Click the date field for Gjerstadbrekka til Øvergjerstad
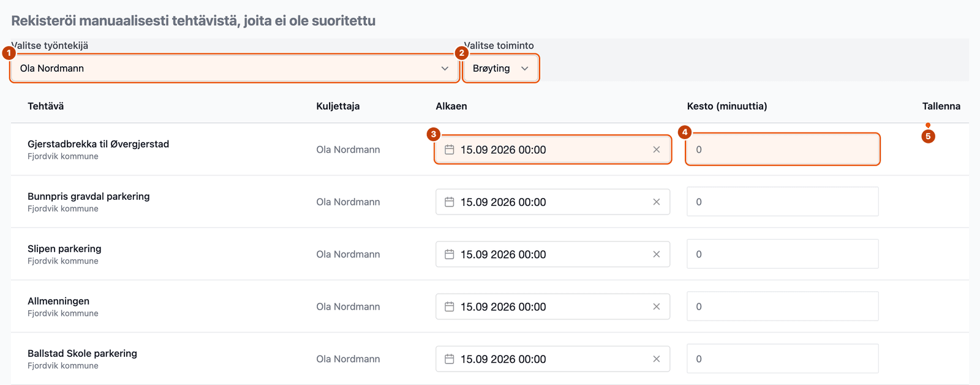This screenshot has width=980, height=385. coord(552,150)
